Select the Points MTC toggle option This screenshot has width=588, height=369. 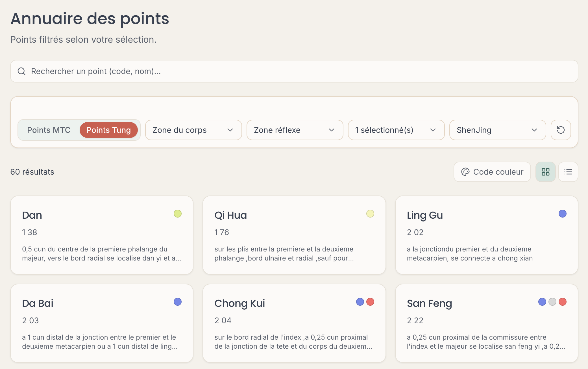49,130
